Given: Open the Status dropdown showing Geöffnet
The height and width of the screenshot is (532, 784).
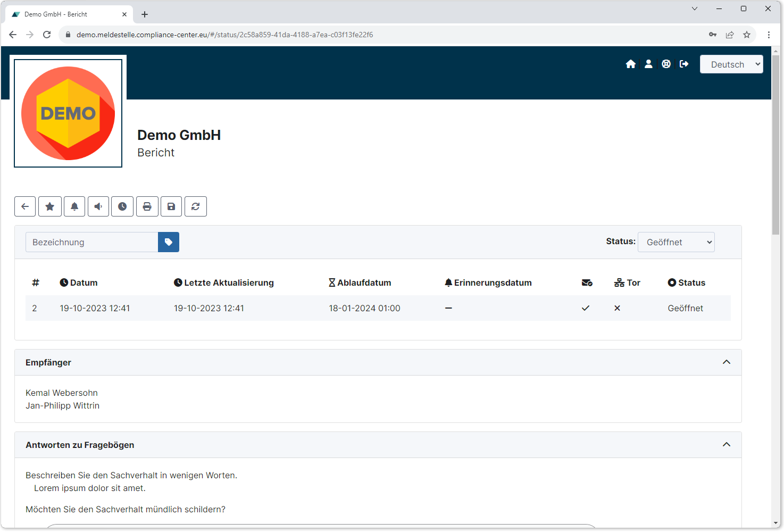Looking at the screenshot, I should (x=675, y=242).
